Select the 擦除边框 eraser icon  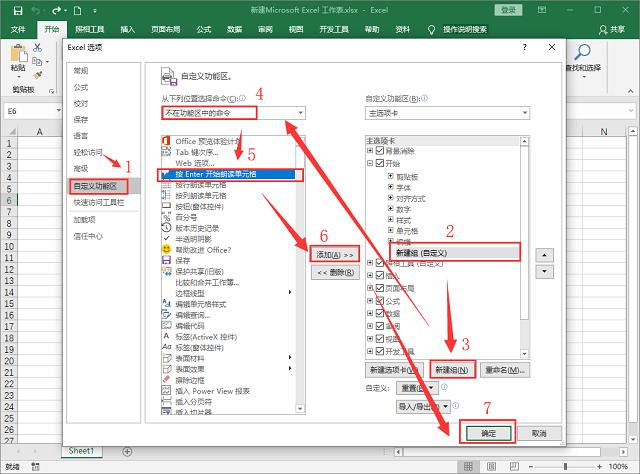(x=166, y=380)
